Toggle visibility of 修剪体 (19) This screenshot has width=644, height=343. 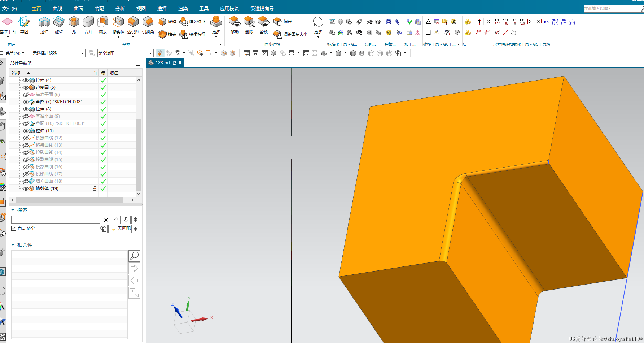[x=26, y=188]
